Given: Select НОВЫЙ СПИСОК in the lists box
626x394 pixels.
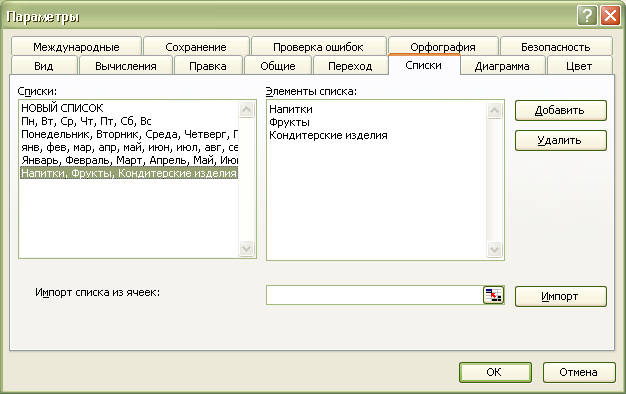Looking at the screenshot, I should [x=129, y=108].
